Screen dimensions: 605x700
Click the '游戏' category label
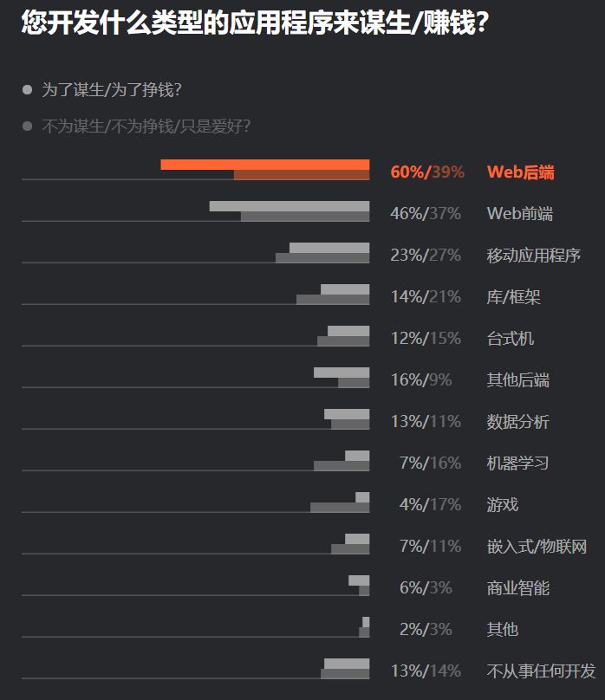(x=503, y=504)
